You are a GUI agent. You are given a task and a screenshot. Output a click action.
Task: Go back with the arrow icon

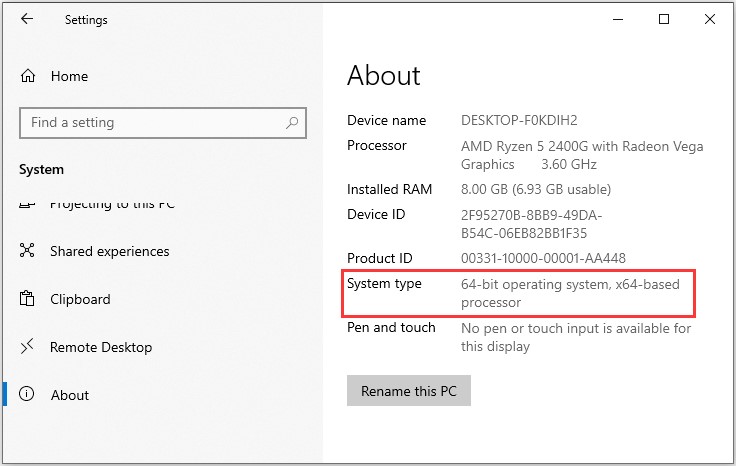pyautogui.click(x=27, y=19)
